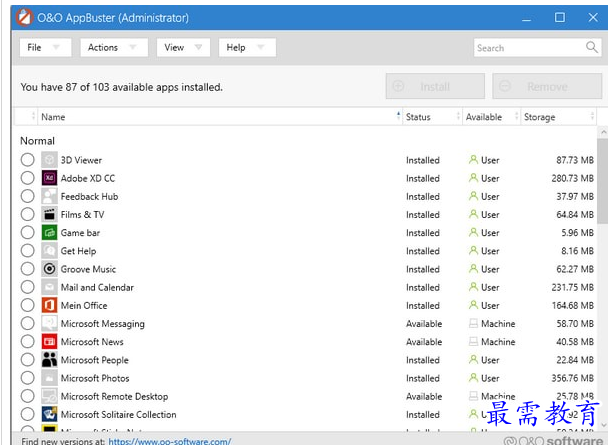Open the File dropdown menu
Viewport: 608px width, 445px height.
click(45, 47)
